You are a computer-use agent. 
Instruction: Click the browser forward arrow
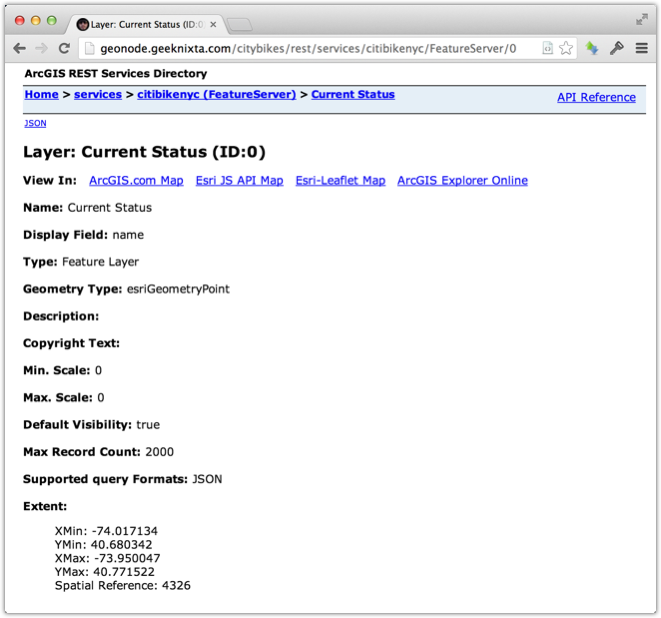41,48
